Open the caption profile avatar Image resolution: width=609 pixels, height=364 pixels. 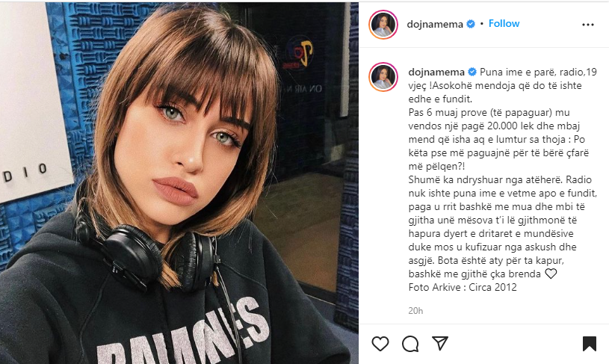(383, 76)
